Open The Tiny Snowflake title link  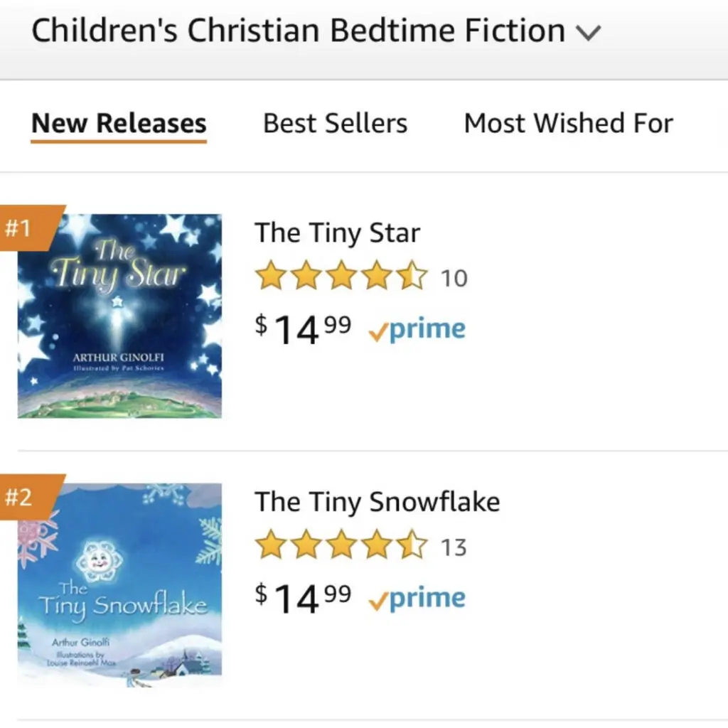coord(377,502)
